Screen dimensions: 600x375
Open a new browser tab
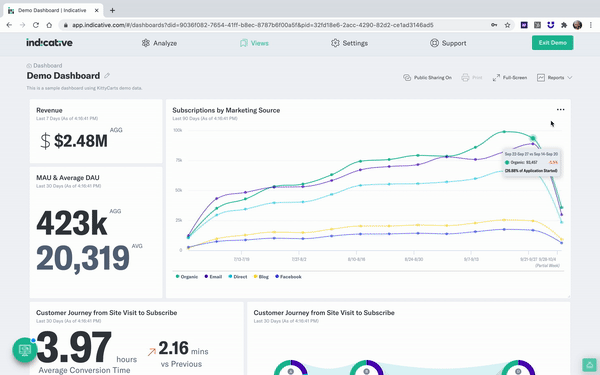112,10
